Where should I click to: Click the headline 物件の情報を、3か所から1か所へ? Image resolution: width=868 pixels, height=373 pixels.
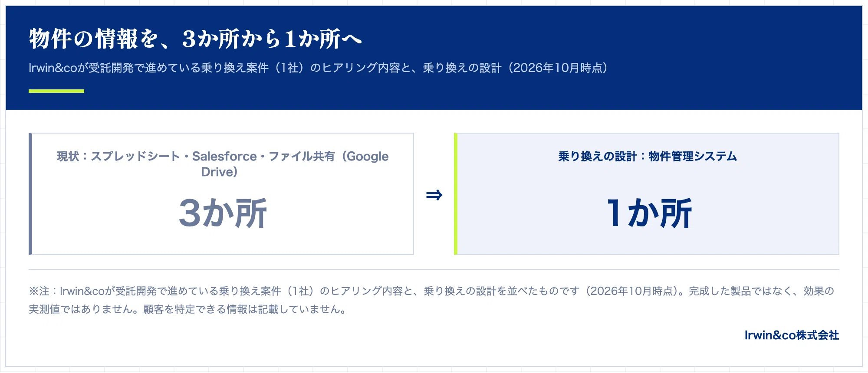click(195, 39)
